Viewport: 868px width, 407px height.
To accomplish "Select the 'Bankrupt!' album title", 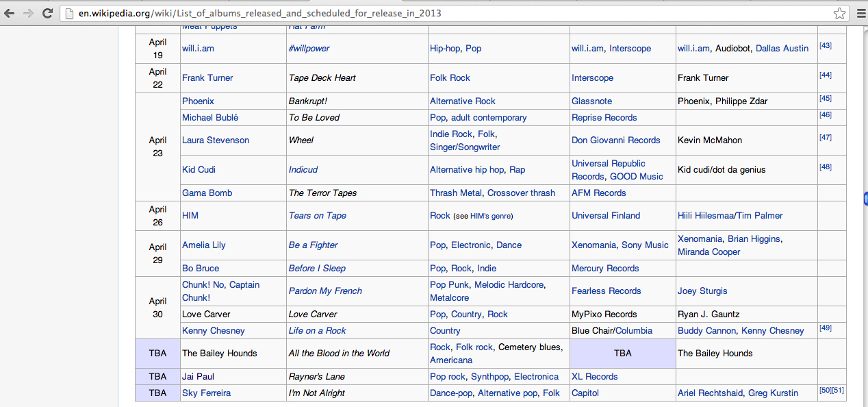I will pos(308,101).
